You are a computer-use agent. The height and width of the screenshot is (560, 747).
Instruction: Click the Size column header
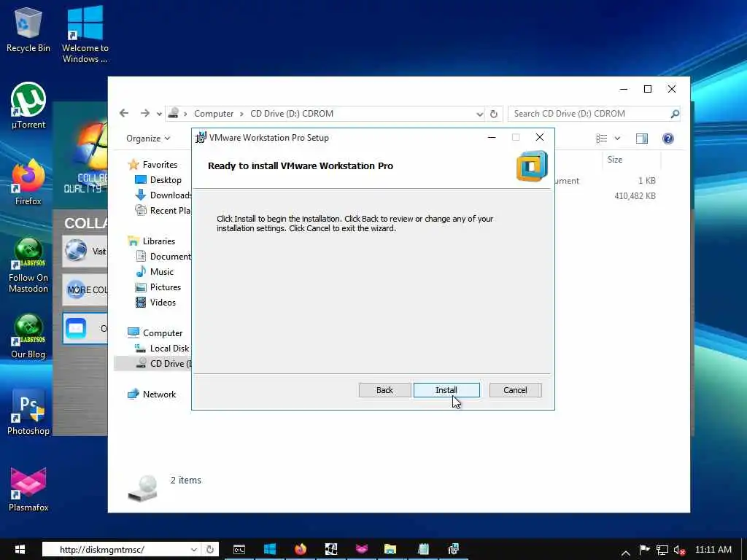614,160
